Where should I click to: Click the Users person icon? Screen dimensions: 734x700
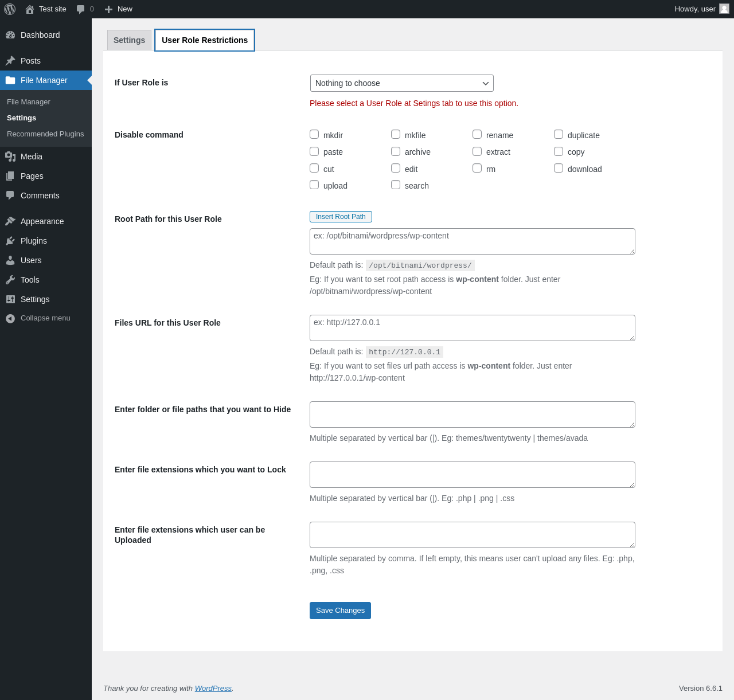pos(10,260)
